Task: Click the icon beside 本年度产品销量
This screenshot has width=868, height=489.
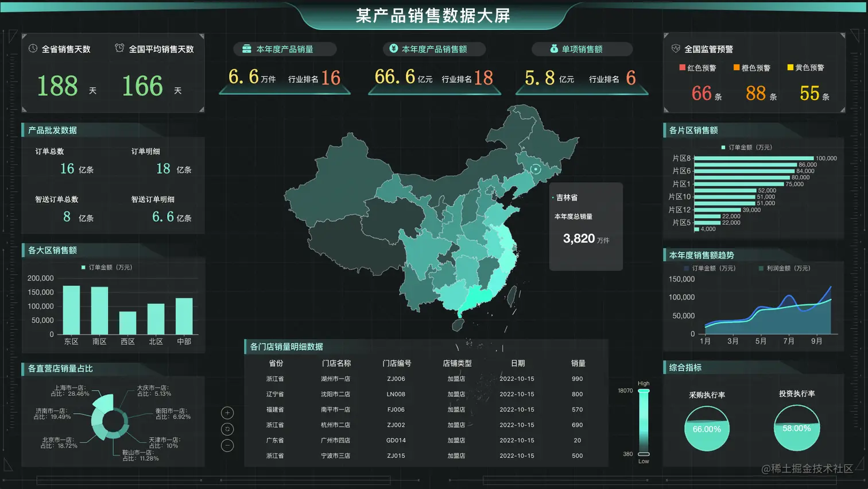Action: [x=247, y=49]
